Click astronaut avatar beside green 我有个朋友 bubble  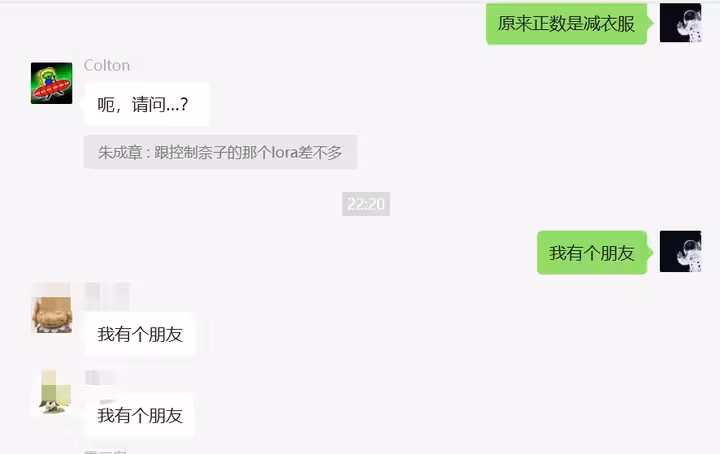click(681, 252)
